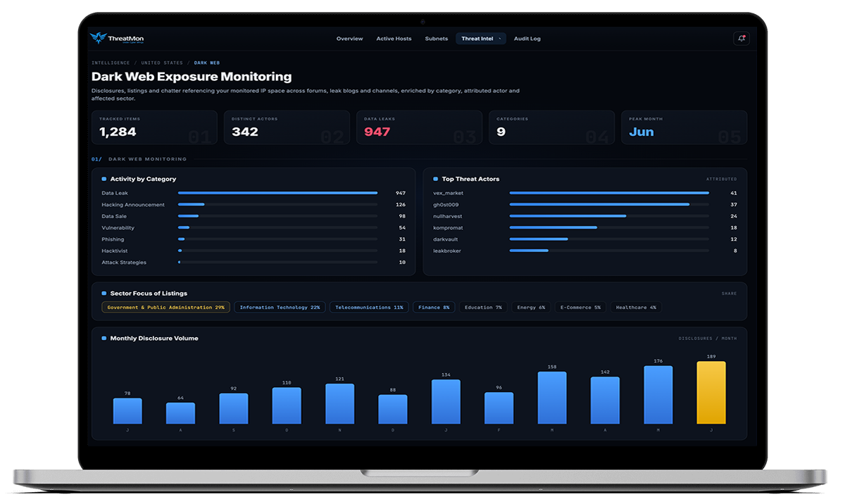Select the Healthcare 4% sector chip
Image resolution: width=845 pixels, height=504 pixels.
[636, 308]
